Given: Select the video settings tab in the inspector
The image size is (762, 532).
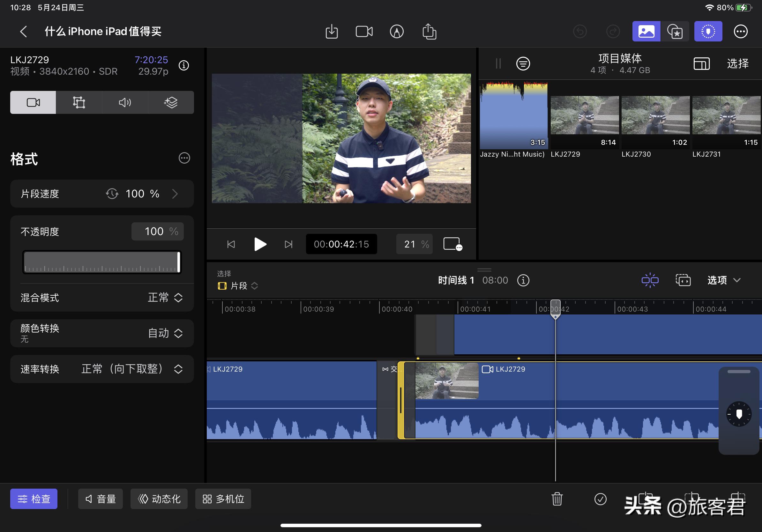Looking at the screenshot, I should (33, 102).
